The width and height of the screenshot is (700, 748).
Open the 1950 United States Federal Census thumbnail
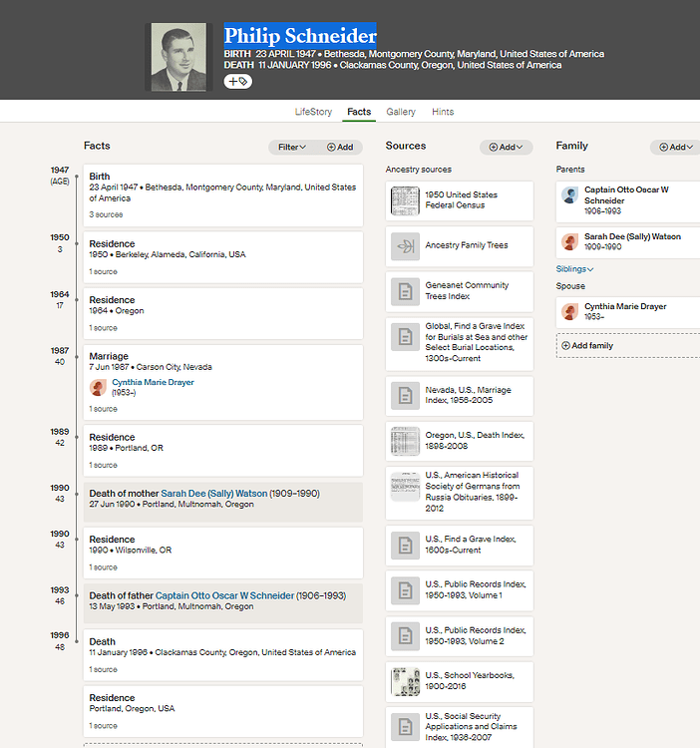click(405, 200)
